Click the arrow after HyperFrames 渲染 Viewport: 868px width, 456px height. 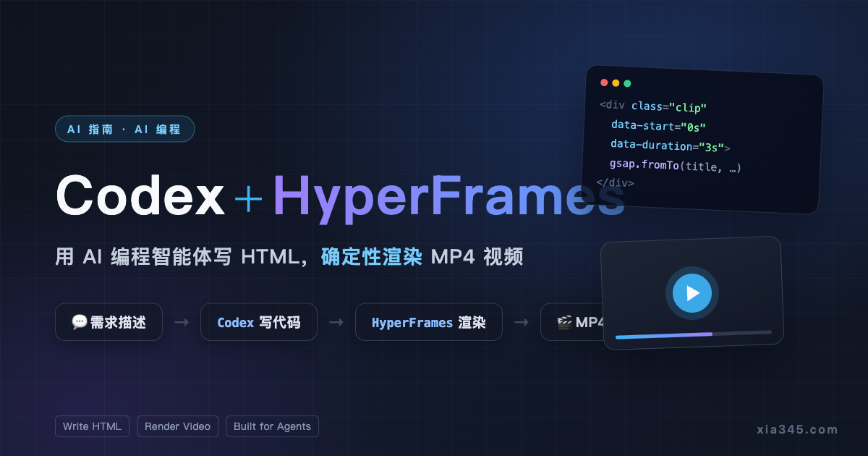(x=521, y=322)
